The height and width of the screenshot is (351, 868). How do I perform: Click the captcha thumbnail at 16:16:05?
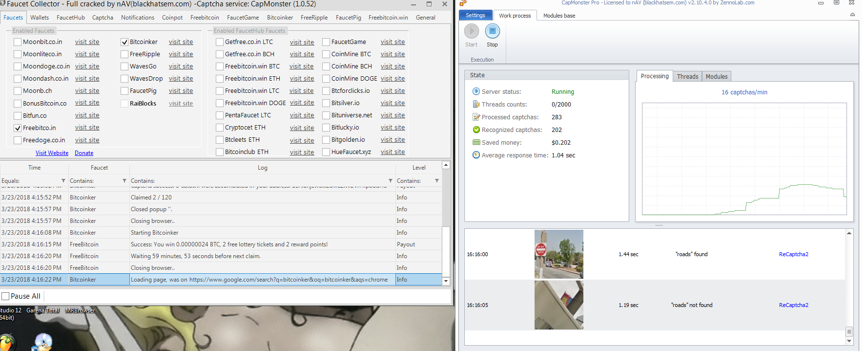[559, 305]
